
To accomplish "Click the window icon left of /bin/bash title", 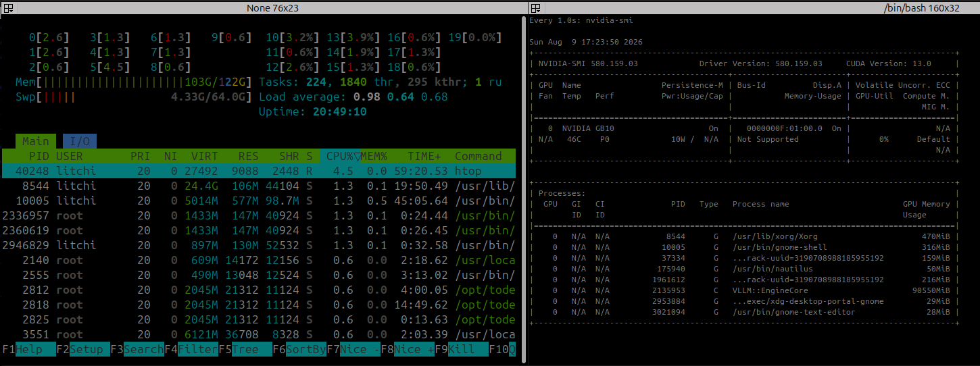I will (535, 8).
